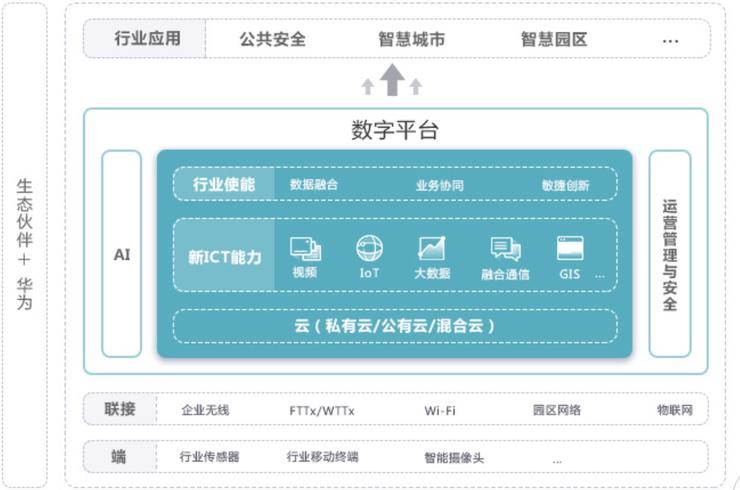Select the GIS caption text
This screenshot has height=490, width=740.
(570, 274)
